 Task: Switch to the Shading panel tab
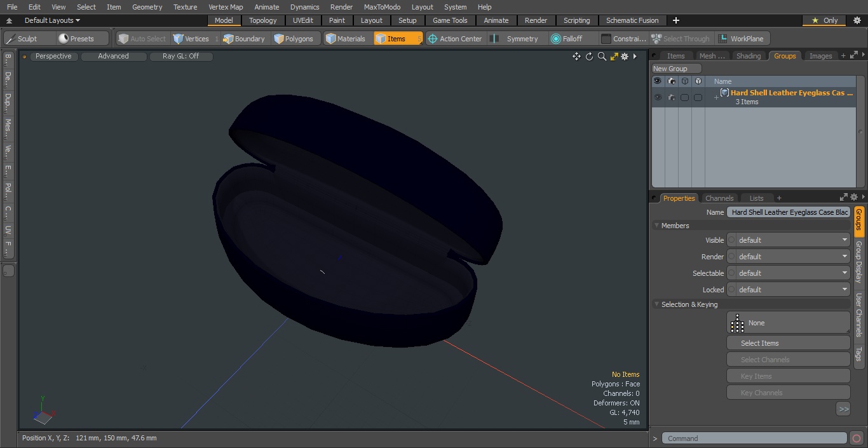coord(748,56)
